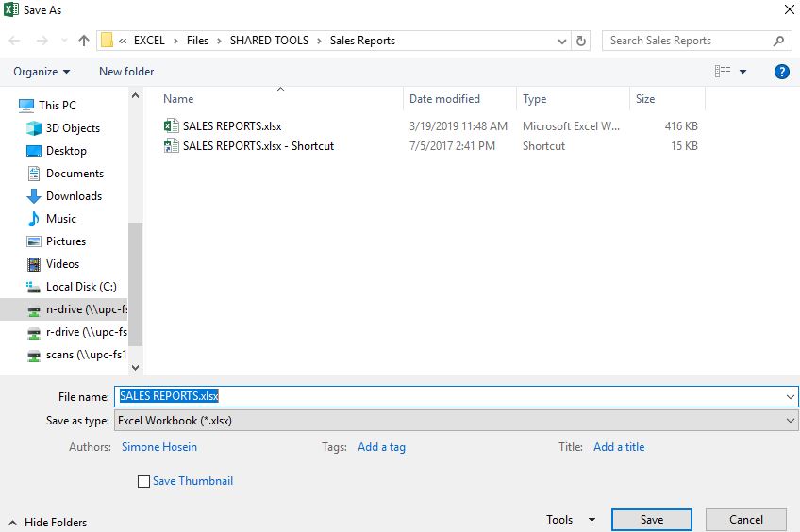
Task: Open the recent locations dropdown arrow
Action: coord(64,41)
